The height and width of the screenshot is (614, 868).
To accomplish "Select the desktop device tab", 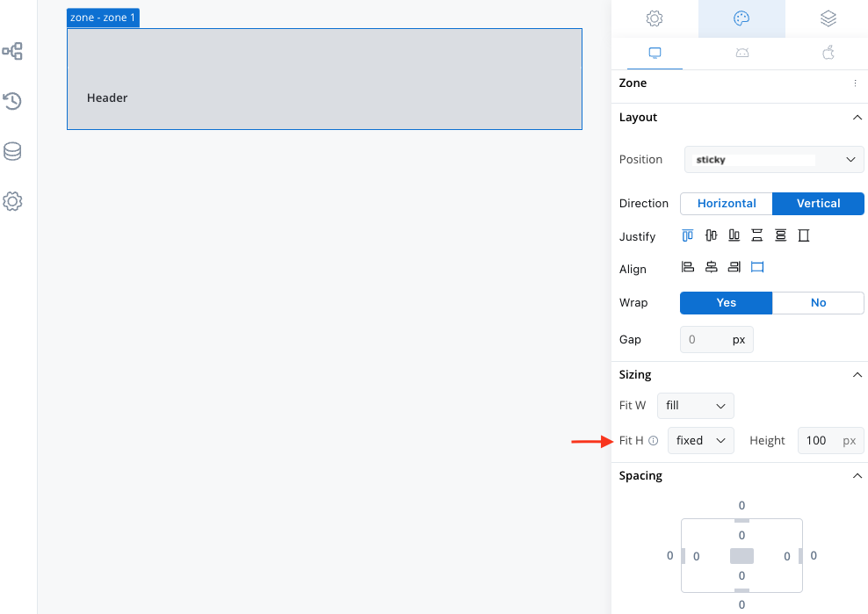I will [655, 54].
